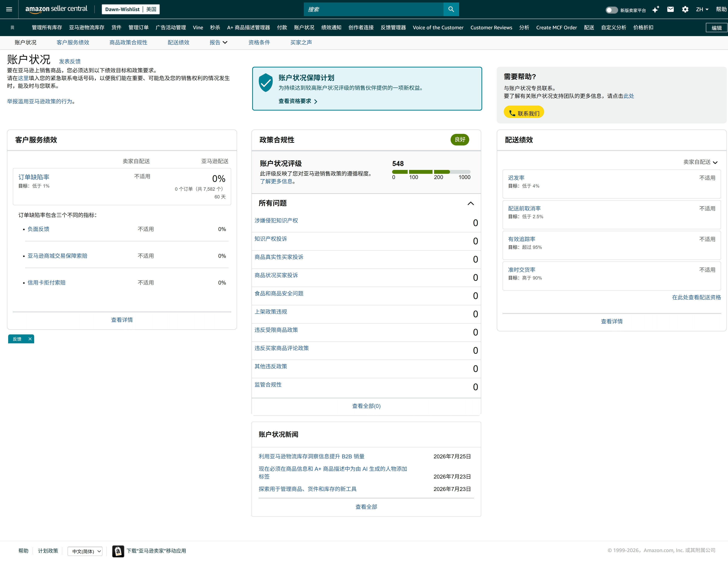Screen dimensions: 728x573
Task: Open news 探索用于管理商品、货件和库存的新工具
Action: [308, 489]
